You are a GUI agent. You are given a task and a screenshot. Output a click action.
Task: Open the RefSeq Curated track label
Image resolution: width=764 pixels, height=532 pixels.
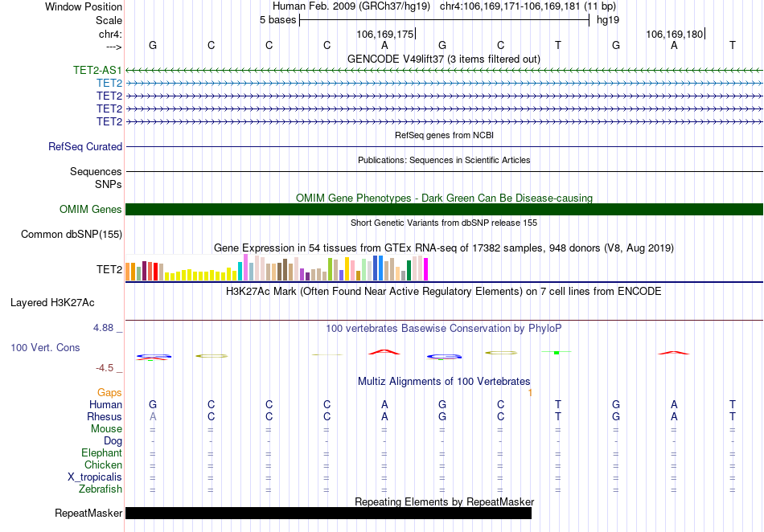click(85, 146)
